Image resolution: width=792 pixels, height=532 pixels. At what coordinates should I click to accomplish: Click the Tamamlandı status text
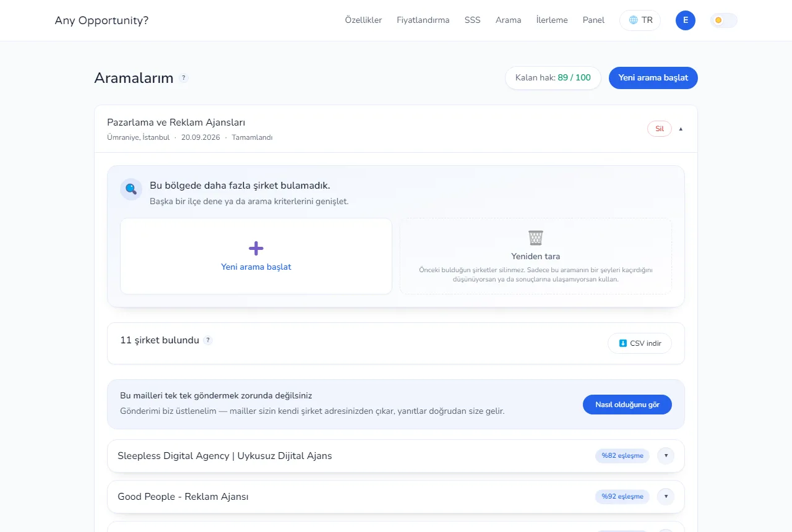point(252,137)
